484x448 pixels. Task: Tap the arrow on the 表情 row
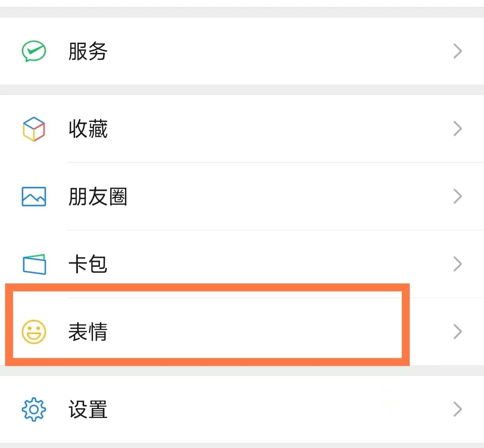point(458,332)
